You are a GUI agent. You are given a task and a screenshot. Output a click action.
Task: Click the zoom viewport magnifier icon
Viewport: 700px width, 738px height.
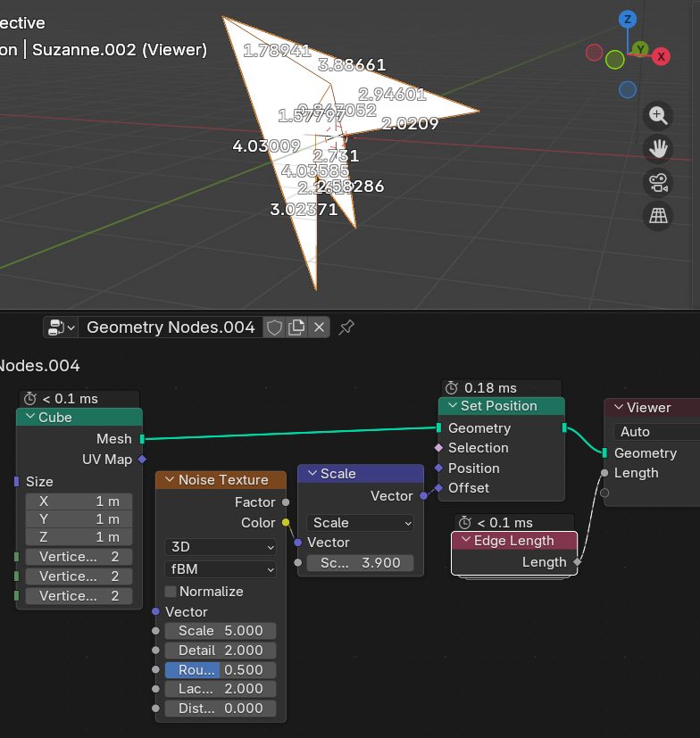[x=658, y=115]
